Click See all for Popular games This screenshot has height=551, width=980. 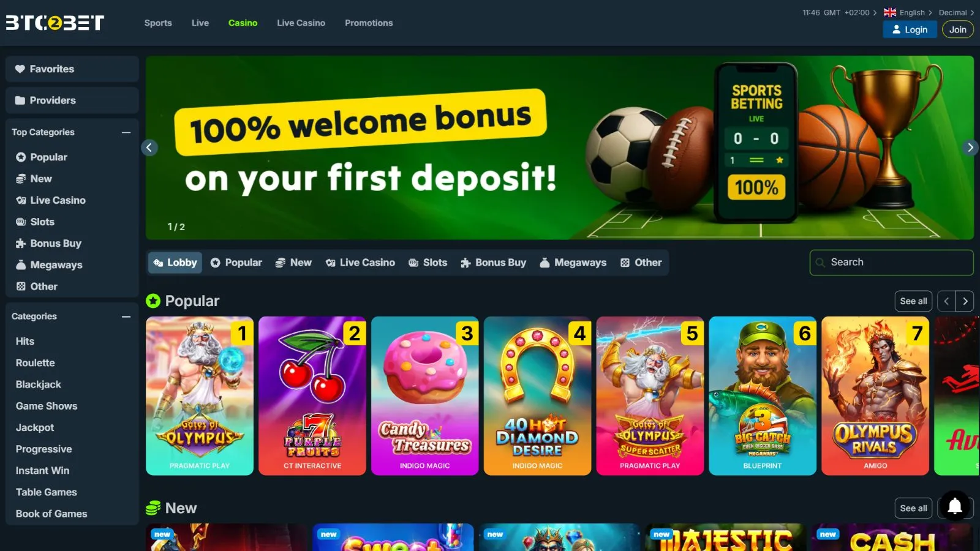coord(913,301)
